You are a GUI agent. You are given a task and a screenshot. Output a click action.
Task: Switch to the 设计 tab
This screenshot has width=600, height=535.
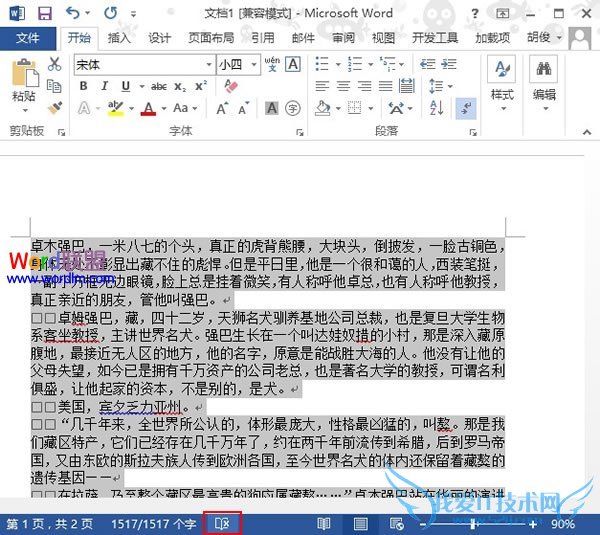159,38
